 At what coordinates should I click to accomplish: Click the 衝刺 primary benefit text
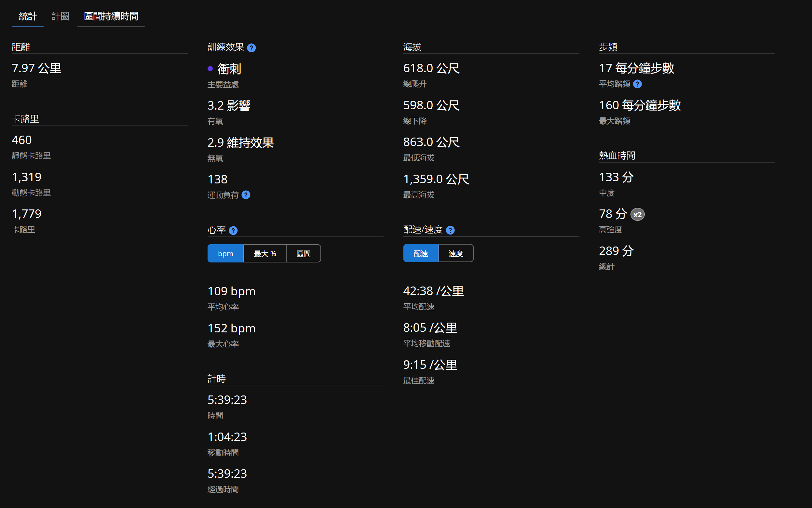229,69
